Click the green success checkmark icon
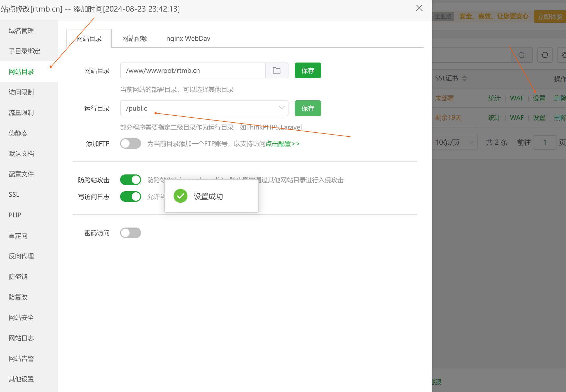Viewport: 566px width, 392px height. [181, 196]
